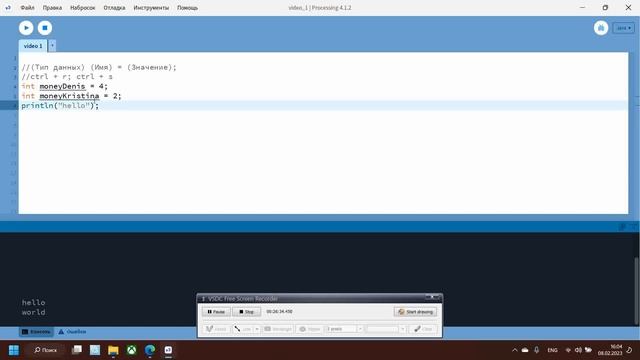Stop the running sketch in Processing
The image size is (640, 360).
point(45,28)
